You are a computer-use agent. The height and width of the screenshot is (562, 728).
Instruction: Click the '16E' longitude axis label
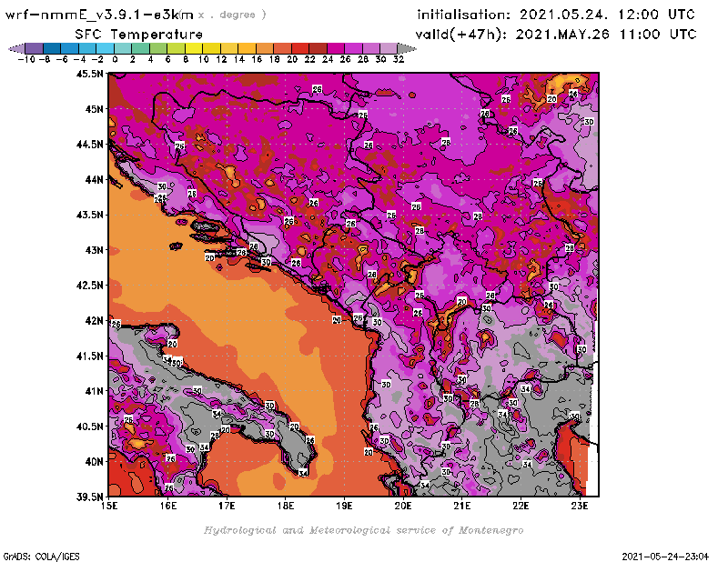coord(168,506)
